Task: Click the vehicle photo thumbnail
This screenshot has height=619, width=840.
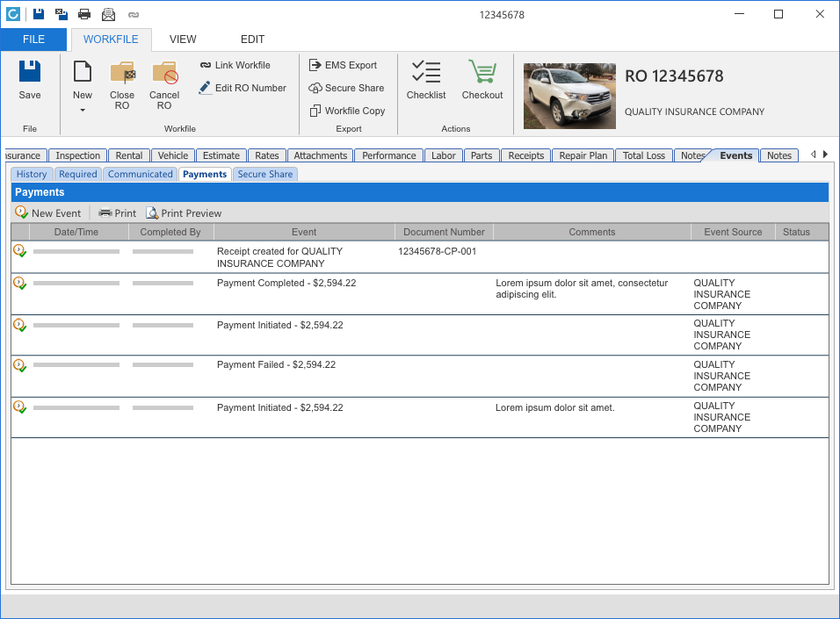Action: coord(569,96)
